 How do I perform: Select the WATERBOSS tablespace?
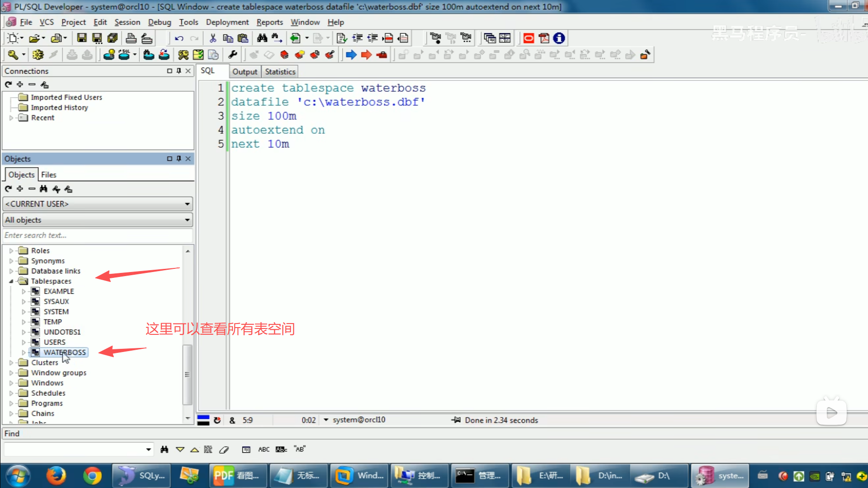(x=65, y=352)
